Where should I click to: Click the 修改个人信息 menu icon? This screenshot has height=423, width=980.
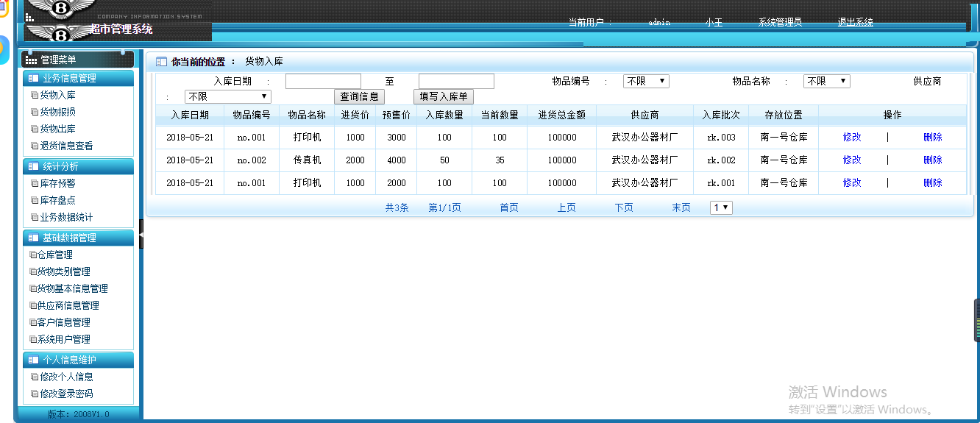tap(35, 377)
